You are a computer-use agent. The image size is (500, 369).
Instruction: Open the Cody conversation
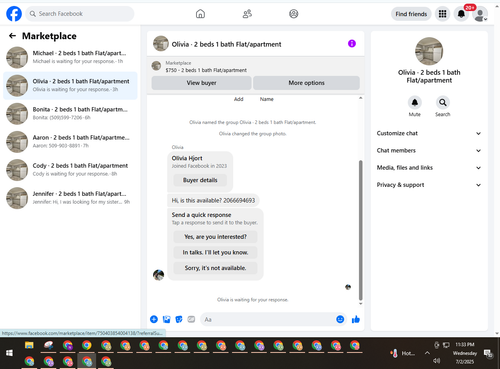pyautogui.click(x=70, y=170)
